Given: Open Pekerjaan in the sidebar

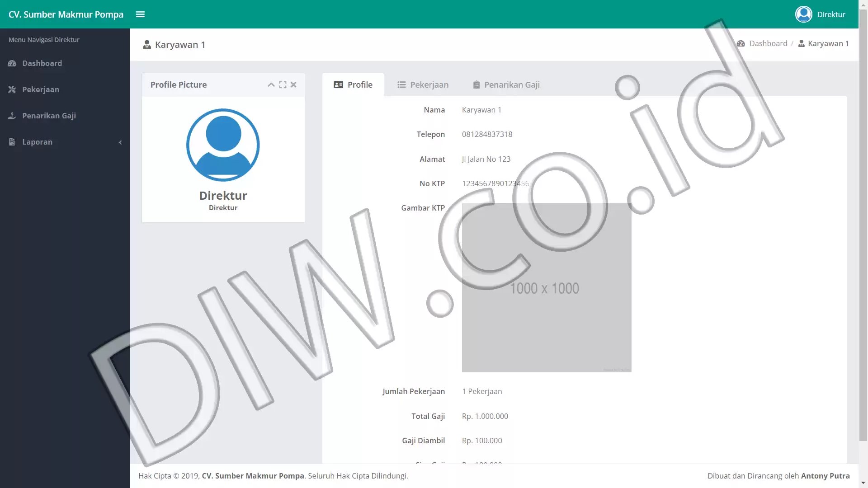Looking at the screenshot, I should coord(65,89).
